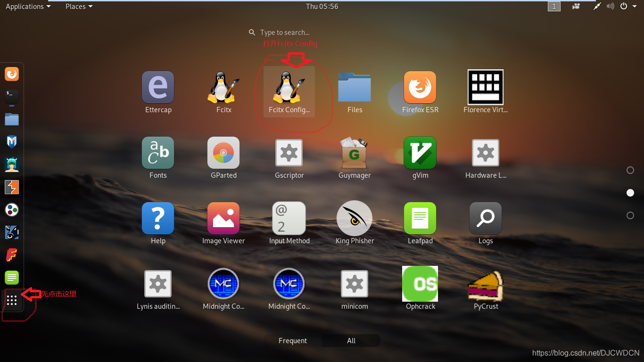Viewport: 644px width, 362px height.
Task: Open the Ettercap application
Action: pos(158,92)
